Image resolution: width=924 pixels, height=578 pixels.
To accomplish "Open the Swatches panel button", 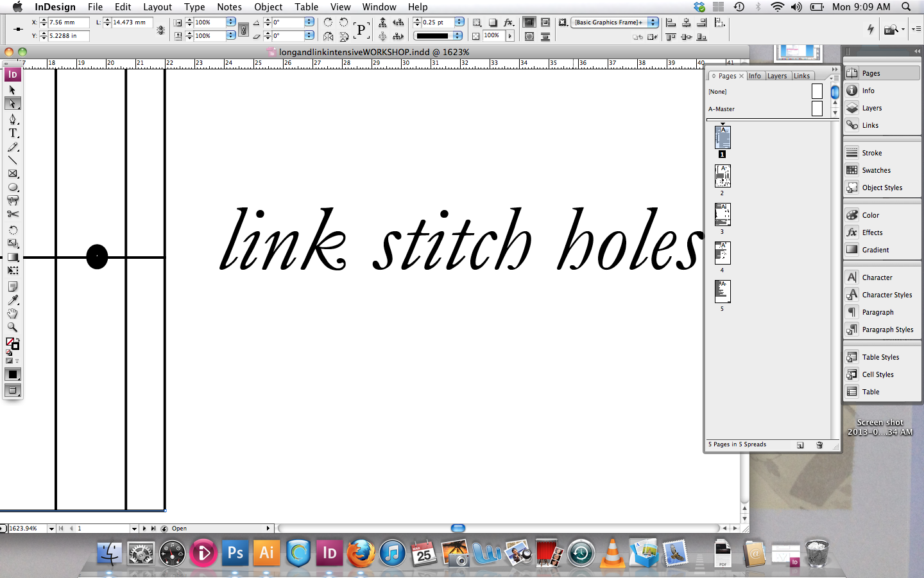I will tap(875, 170).
